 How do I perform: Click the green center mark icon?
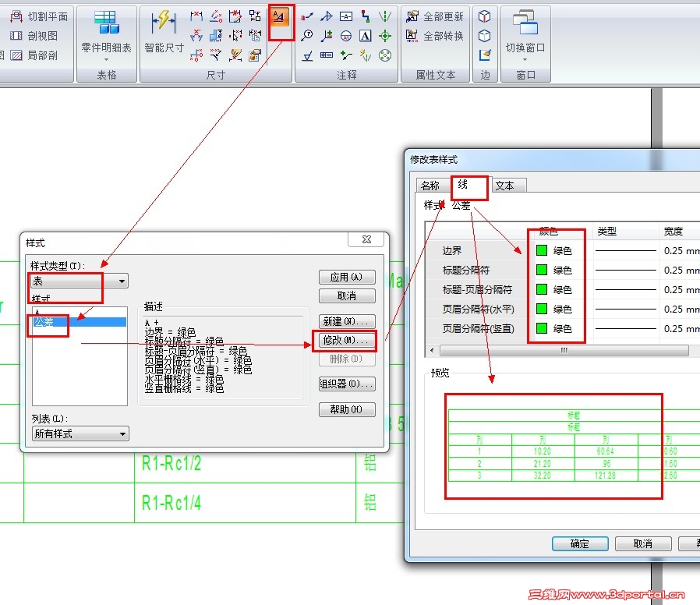pos(385,36)
